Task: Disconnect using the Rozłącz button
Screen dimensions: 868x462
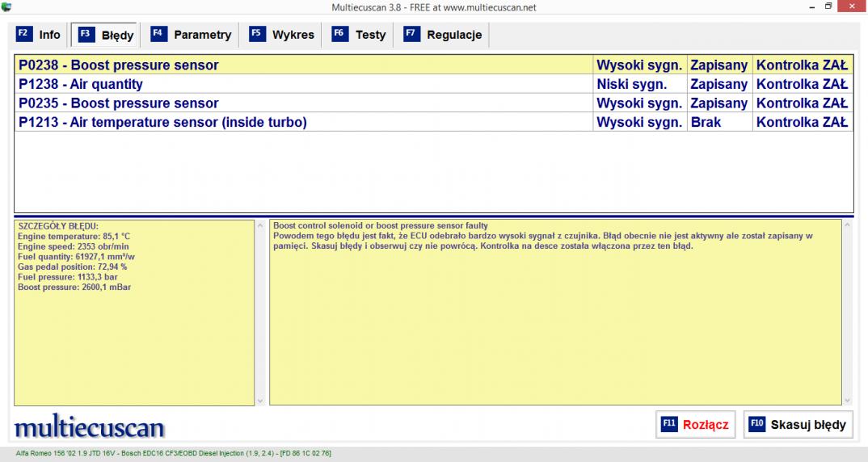Action: coord(695,424)
